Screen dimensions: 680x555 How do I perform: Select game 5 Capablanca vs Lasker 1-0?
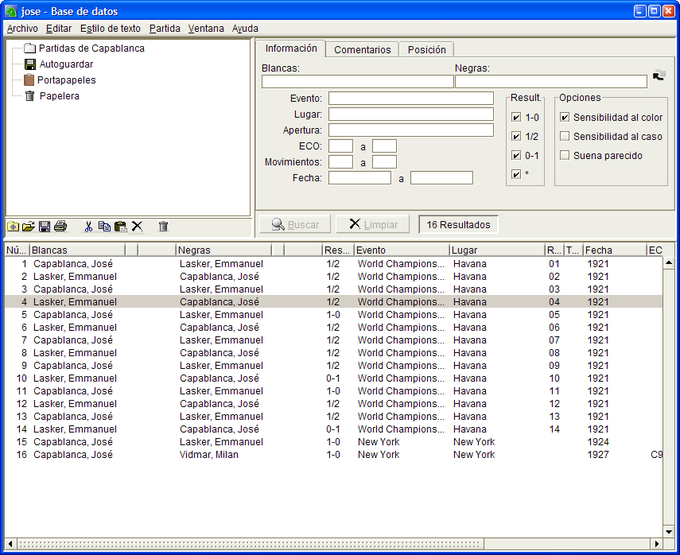pyautogui.click(x=333, y=314)
